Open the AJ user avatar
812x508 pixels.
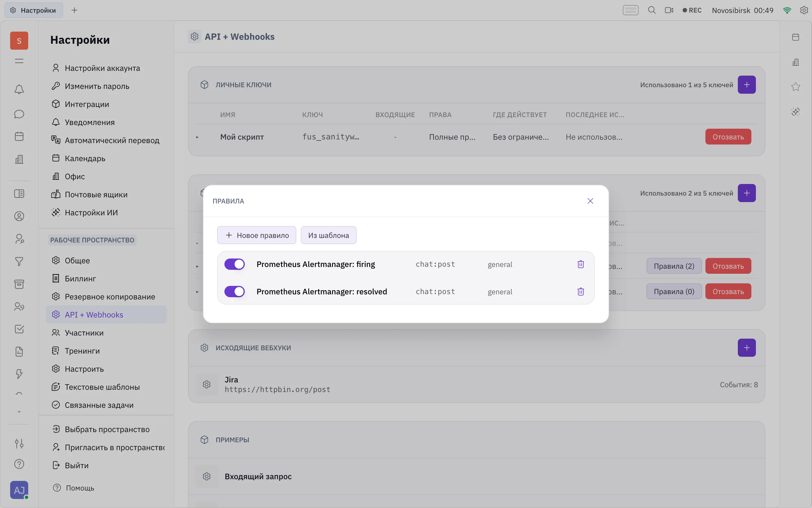point(19,490)
